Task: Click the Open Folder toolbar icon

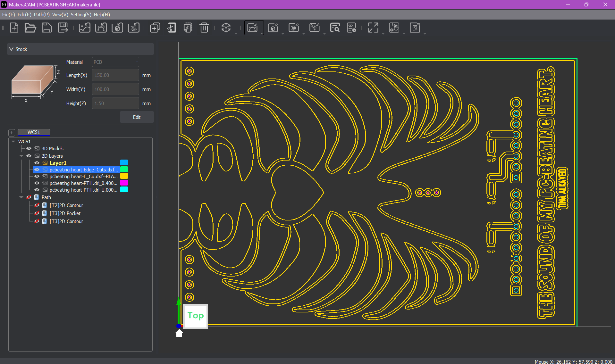Action: click(x=30, y=28)
